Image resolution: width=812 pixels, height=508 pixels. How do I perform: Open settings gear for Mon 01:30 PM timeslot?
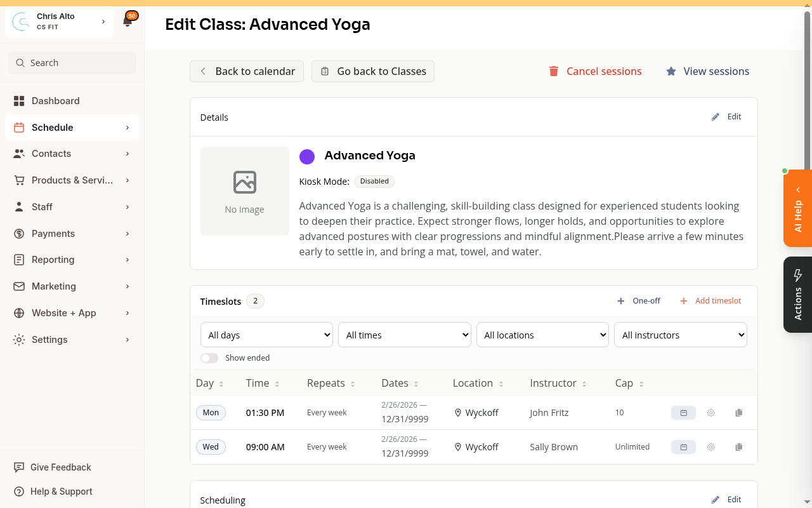[x=711, y=413]
